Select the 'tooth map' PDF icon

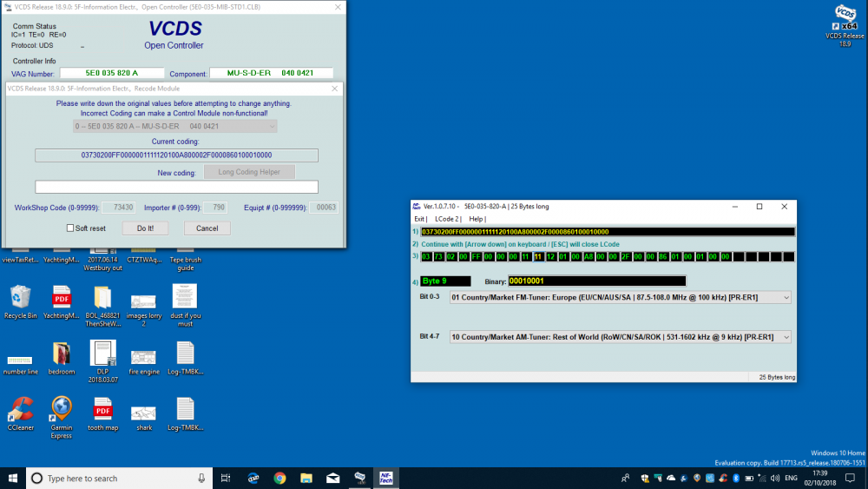102,413
